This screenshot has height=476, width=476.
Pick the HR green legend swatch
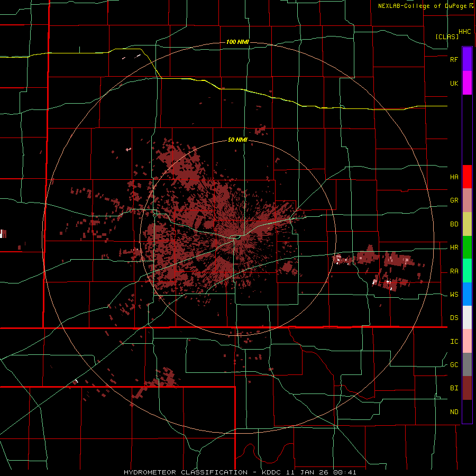[467, 248]
